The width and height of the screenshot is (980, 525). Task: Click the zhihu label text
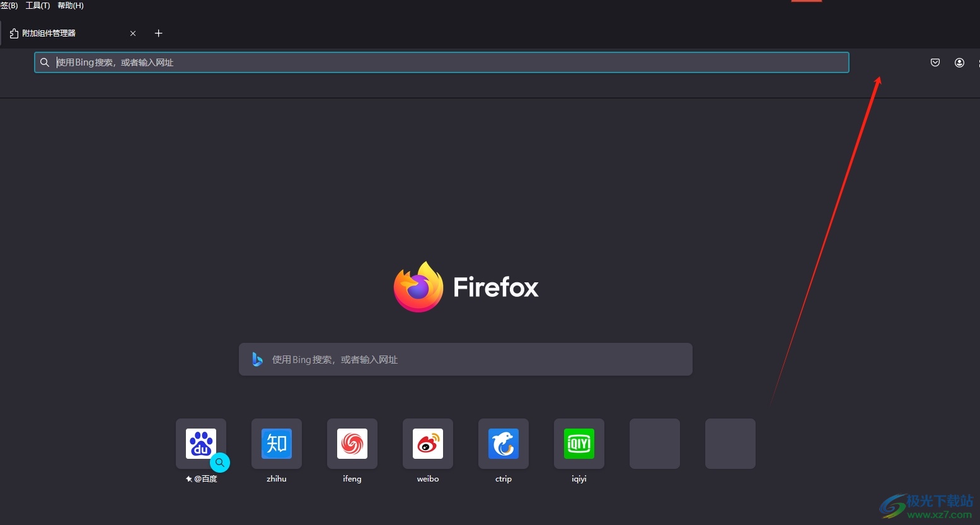[x=277, y=479]
